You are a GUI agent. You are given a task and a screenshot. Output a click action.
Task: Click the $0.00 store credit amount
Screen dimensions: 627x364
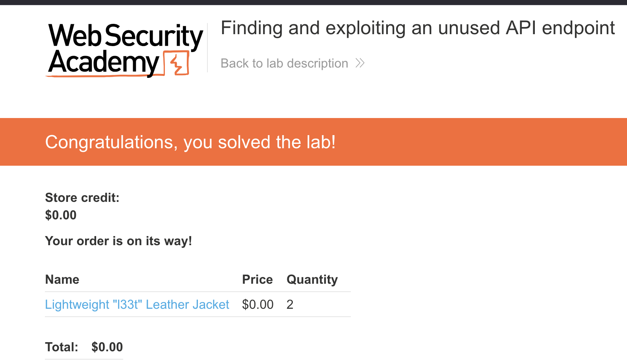(x=61, y=215)
